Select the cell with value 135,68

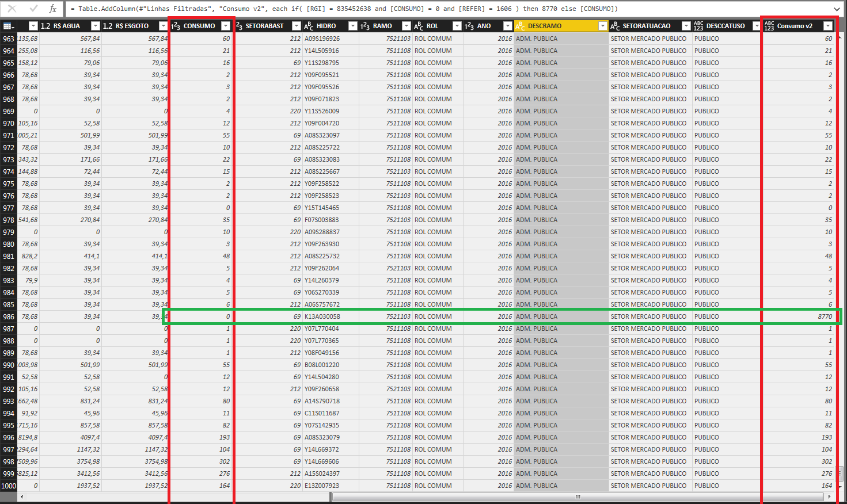28,39
